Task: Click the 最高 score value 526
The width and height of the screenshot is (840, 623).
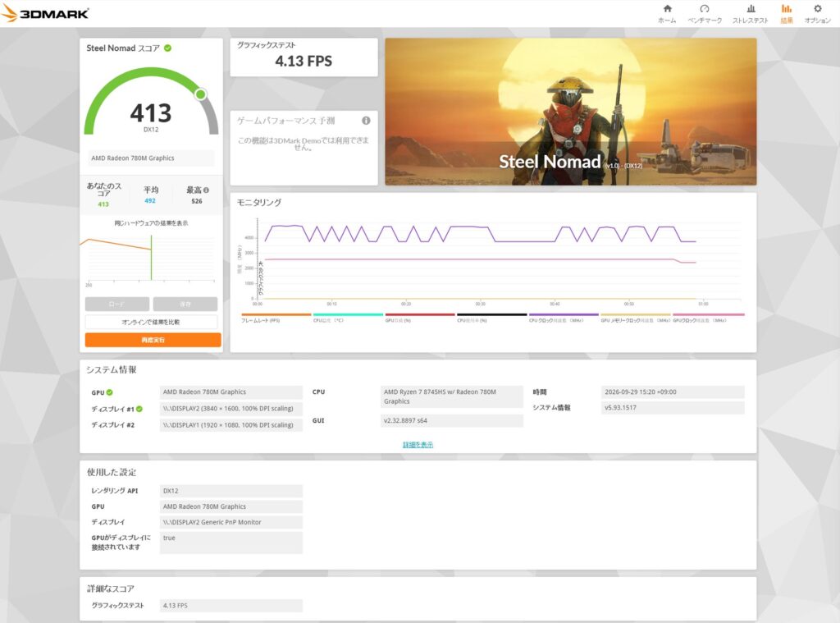Action: 197,201
